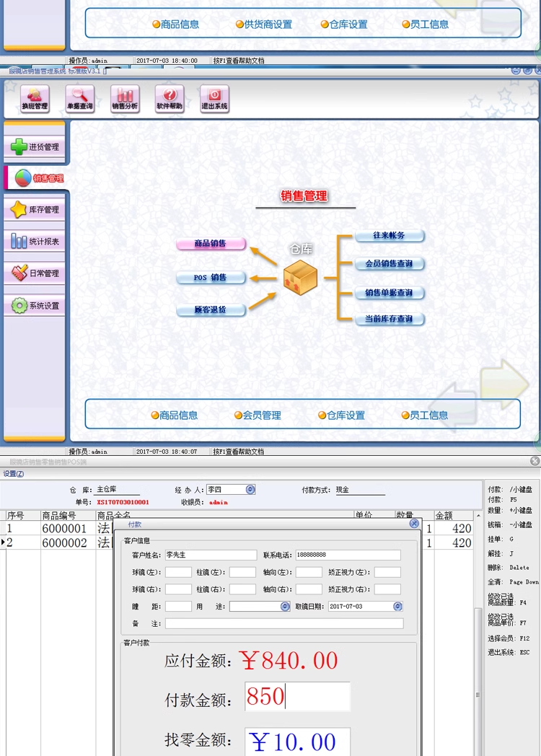Image resolution: width=541 pixels, height=756 pixels.
Task: Click the 瞳距 pupil distance field
Action: [x=178, y=607]
